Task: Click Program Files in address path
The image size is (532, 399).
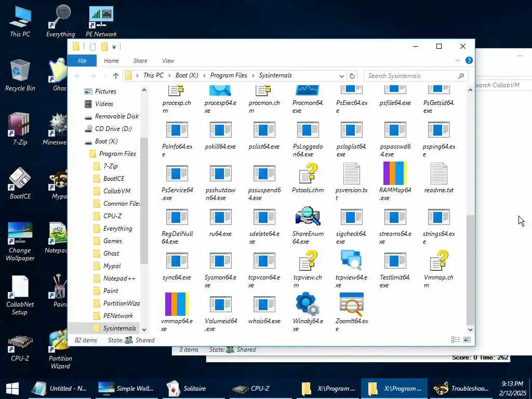Action: [229, 75]
